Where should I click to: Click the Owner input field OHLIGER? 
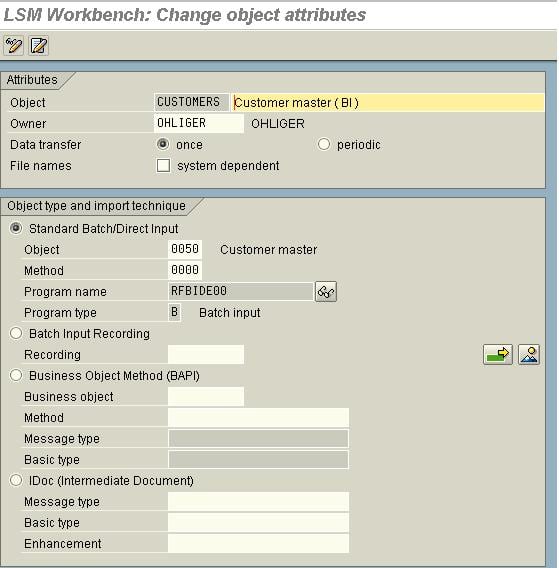[x=199, y=123]
